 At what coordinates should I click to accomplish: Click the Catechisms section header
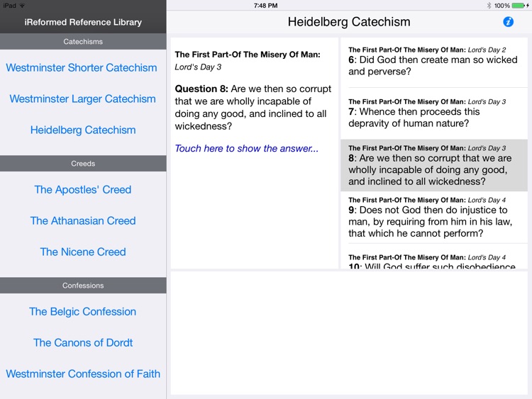click(x=83, y=41)
